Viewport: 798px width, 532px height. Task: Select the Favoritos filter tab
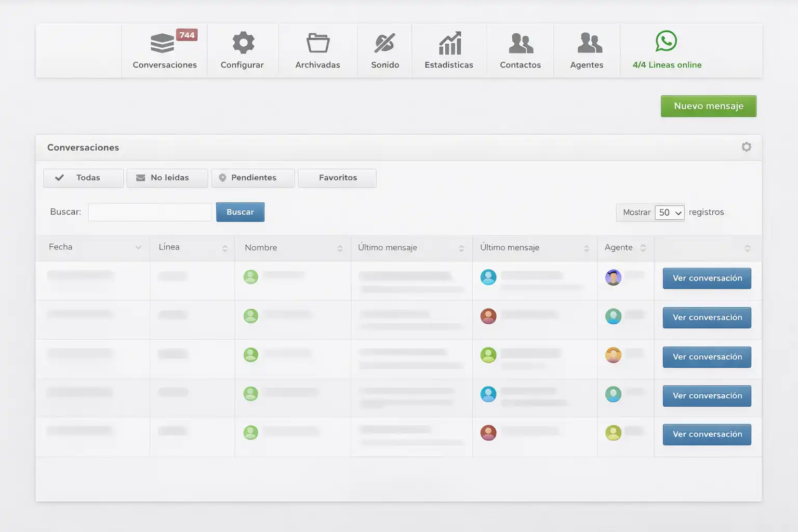[337, 178]
